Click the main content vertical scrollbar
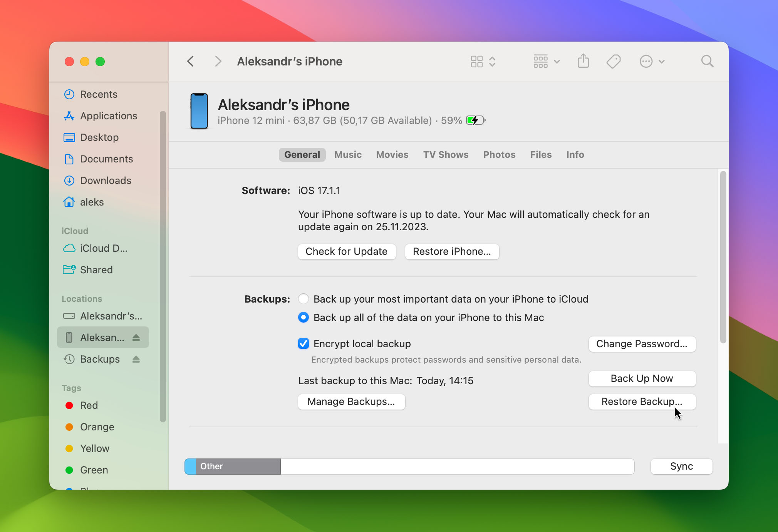The width and height of the screenshot is (778, 532). tap(723, 257)
